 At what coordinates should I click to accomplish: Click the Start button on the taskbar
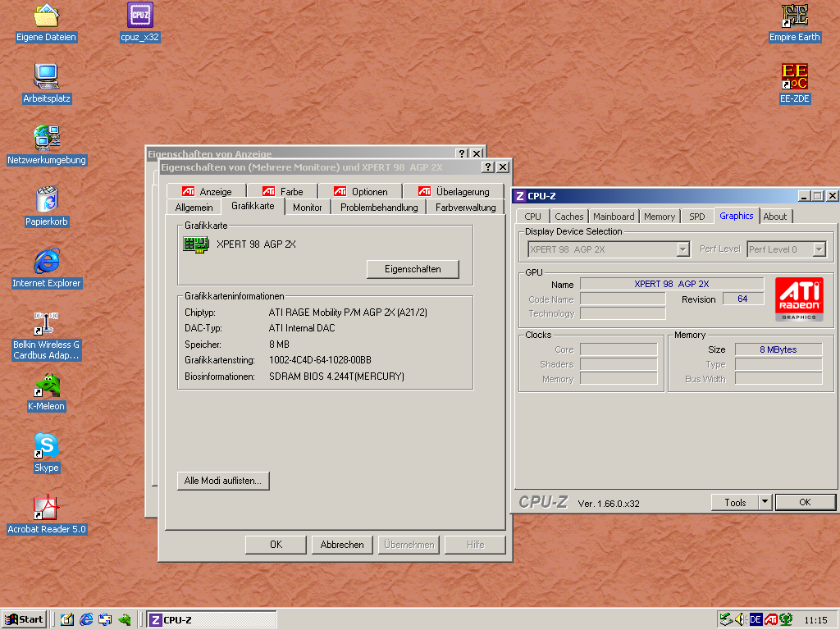tap(24, 620)
